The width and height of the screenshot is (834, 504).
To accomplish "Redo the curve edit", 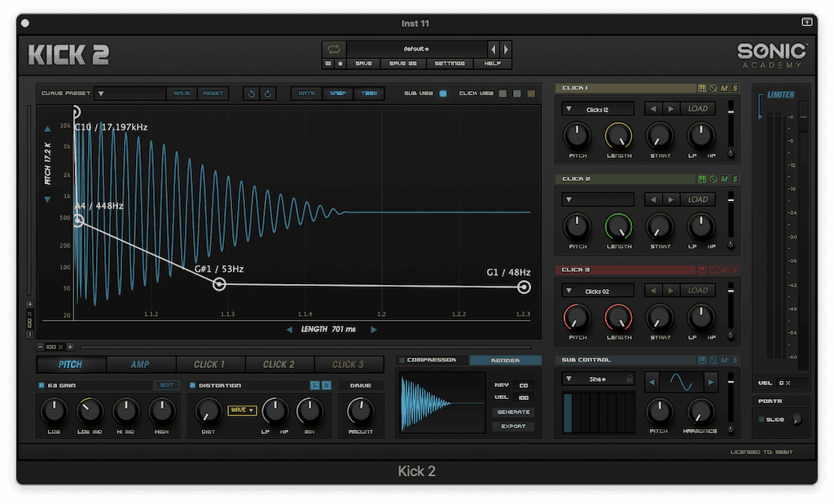I will coord(267,94).
